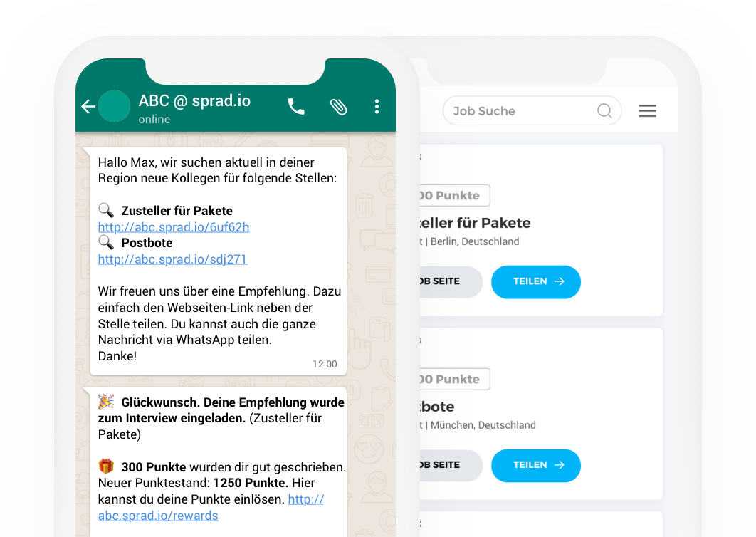
Task: Click the party popper emoji in message
Action: point(106,402)
